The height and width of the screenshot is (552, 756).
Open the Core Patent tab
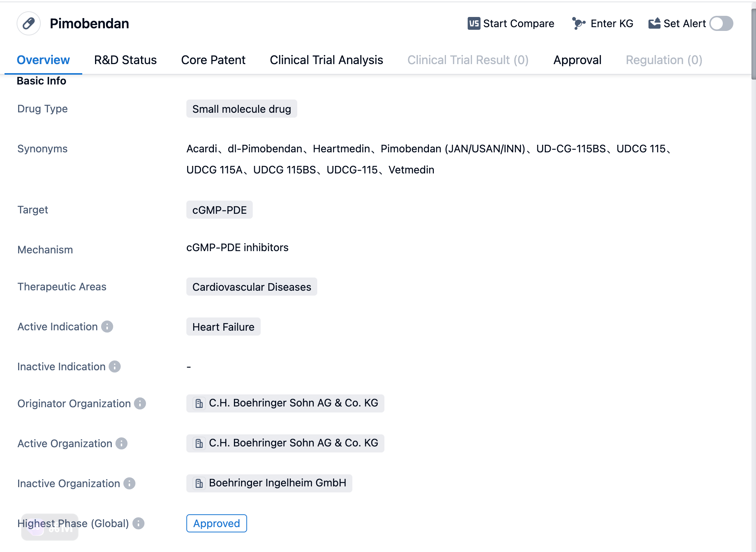pyautogui.click(x=213, y=60)
